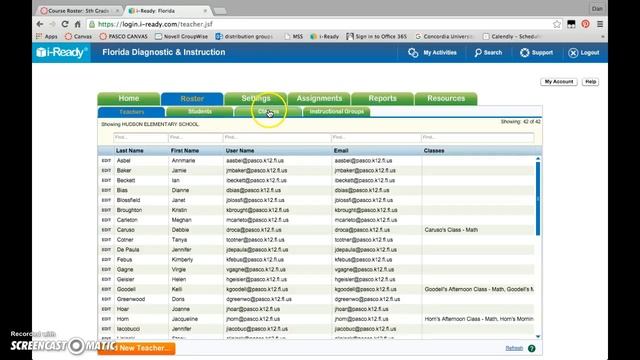640x360 pixels.
Task: Switch to the Students sub-tab
Action: coord(200,111)
